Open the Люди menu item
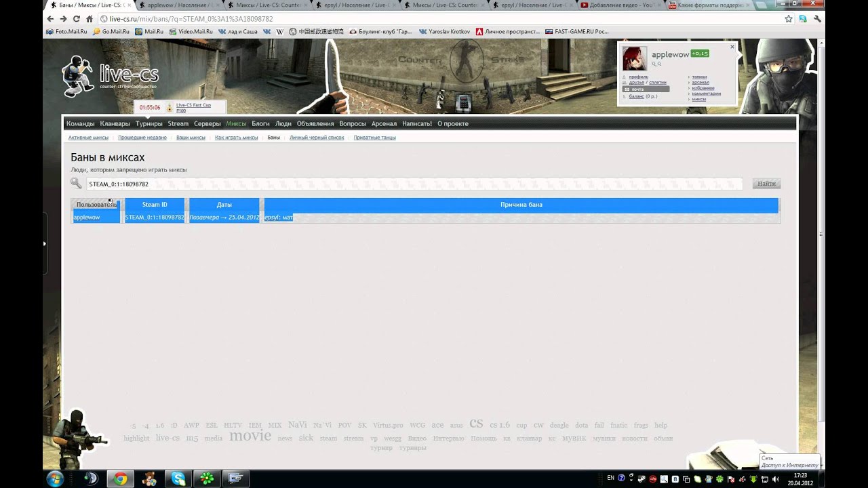868x488 pixels. [283, 123]
